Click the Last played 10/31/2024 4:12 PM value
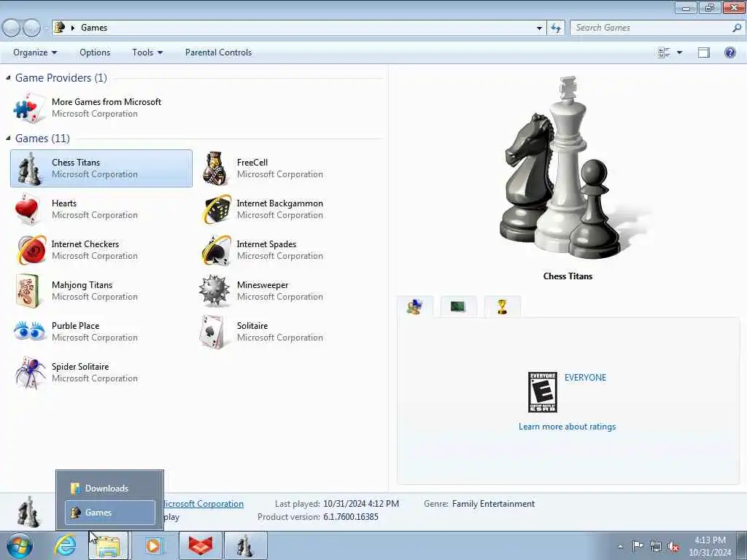Image resolution: width=747 pixels, height=560 pixels. [x=361, y=504]
